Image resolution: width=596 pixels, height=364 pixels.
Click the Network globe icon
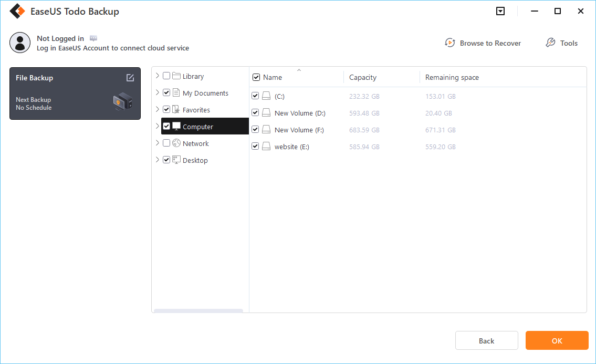click(176, 143)
